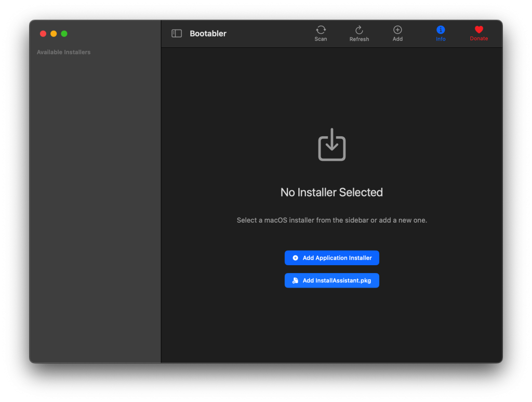Maximize the window with green button
Image resolution: width=532 pixels, height=402 pixels.
pyautogui.click(x=64, y=34)
